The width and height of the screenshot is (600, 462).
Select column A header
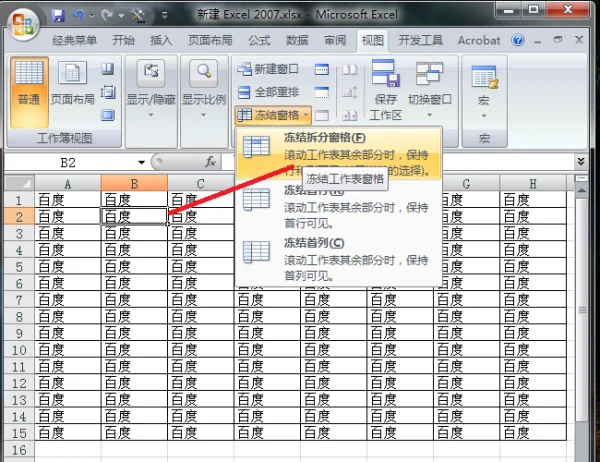(67, 184)
